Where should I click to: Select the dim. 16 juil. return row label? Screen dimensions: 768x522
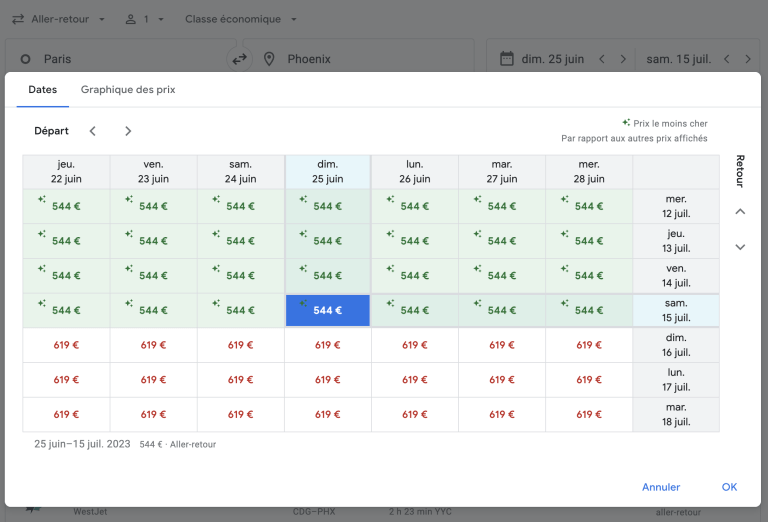(x=676, y=345)
